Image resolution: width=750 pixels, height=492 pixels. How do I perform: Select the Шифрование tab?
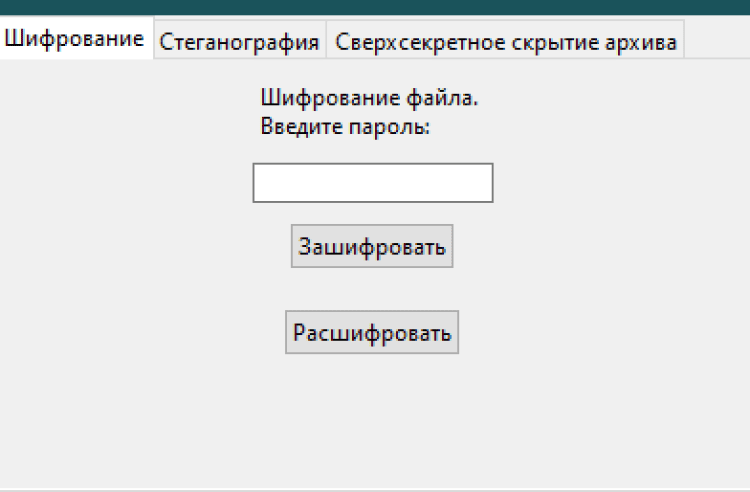[75, 40]
